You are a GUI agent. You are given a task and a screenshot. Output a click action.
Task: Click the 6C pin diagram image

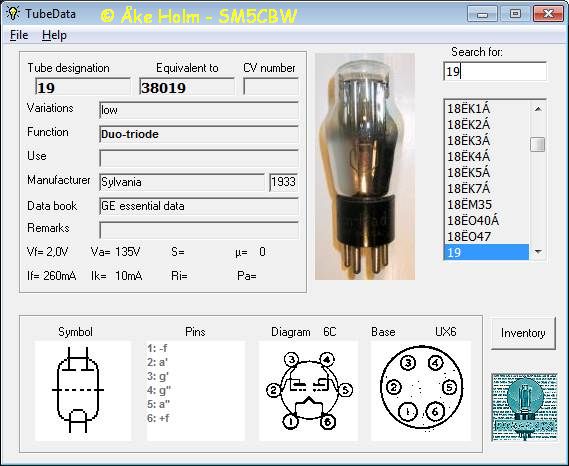308,391
